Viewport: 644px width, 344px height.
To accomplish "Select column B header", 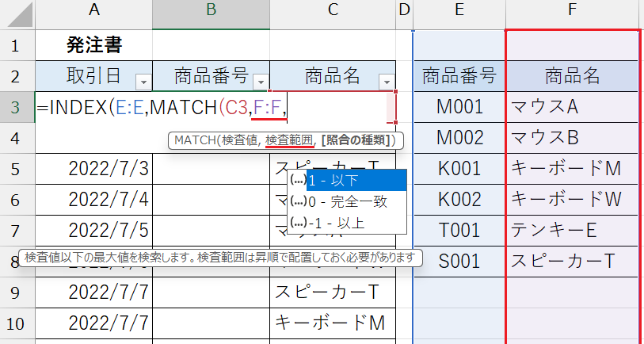I will point(211,15).
